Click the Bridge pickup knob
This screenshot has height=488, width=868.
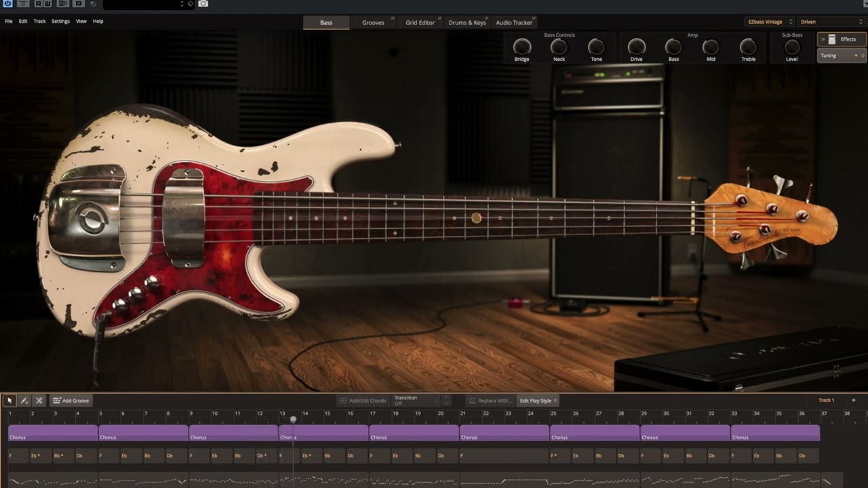coord(521,47)
